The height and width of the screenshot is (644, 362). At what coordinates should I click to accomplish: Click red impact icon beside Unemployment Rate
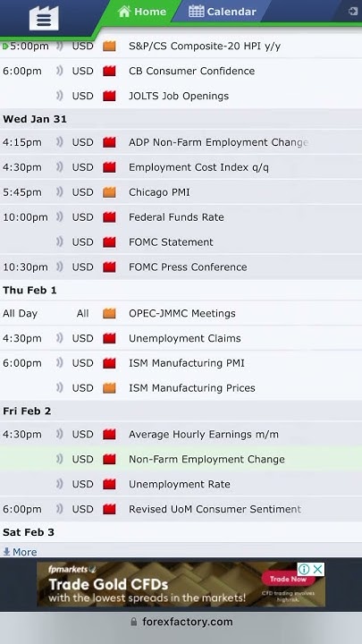coord(109,484)
